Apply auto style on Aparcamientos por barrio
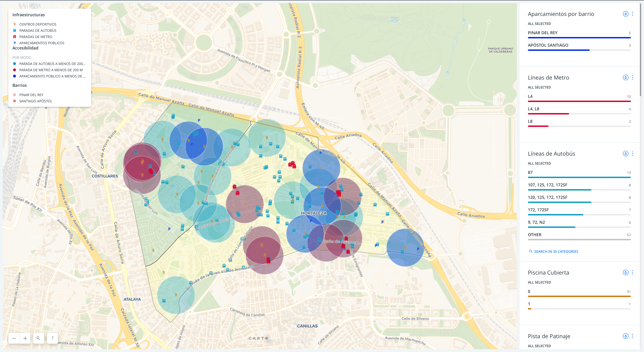Image resolution: width=644 pixels, height=352 pixels. 625,14
